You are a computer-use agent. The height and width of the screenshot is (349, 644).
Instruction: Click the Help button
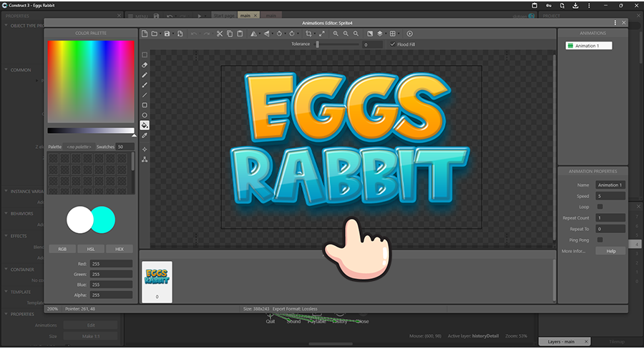pyautogui.click(x=610, y=251)
